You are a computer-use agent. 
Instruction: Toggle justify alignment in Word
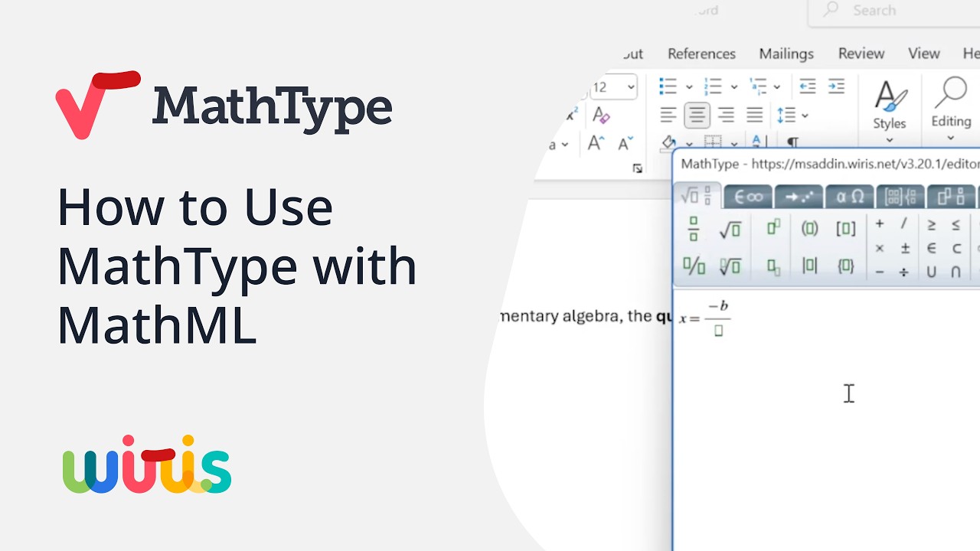pos(755,116)
